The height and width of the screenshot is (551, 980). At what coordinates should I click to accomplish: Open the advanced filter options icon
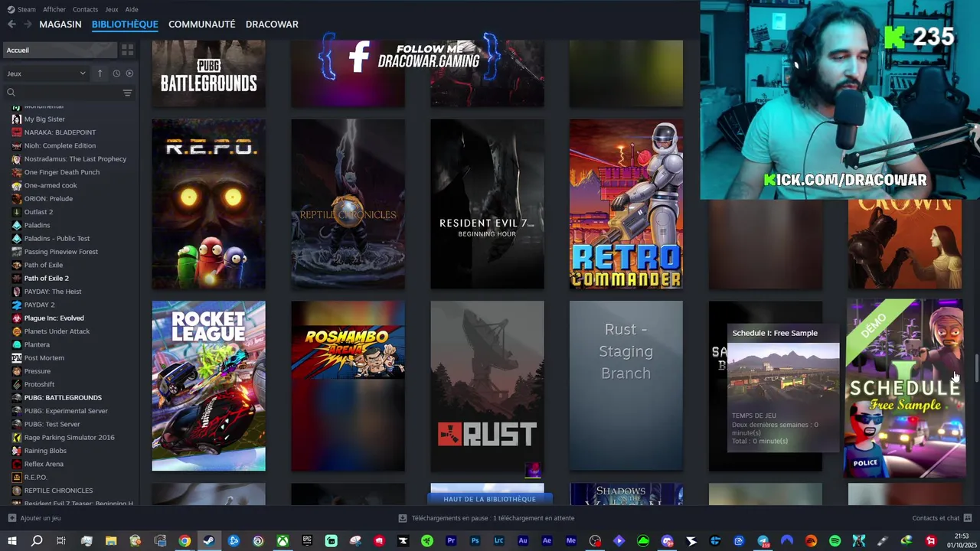(x=127, y=93)
